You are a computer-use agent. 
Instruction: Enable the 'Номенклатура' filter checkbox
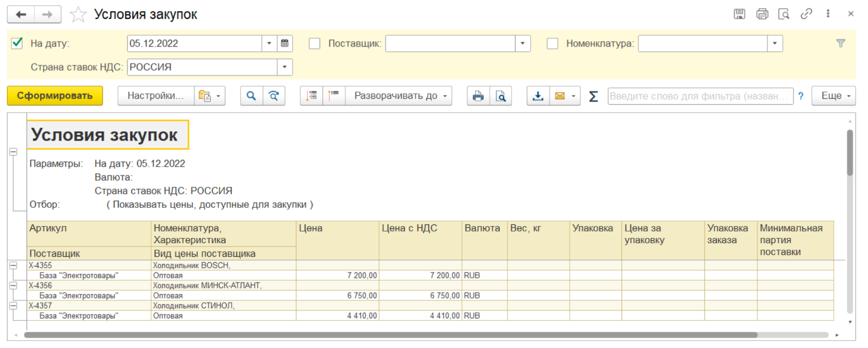(553, 44)
